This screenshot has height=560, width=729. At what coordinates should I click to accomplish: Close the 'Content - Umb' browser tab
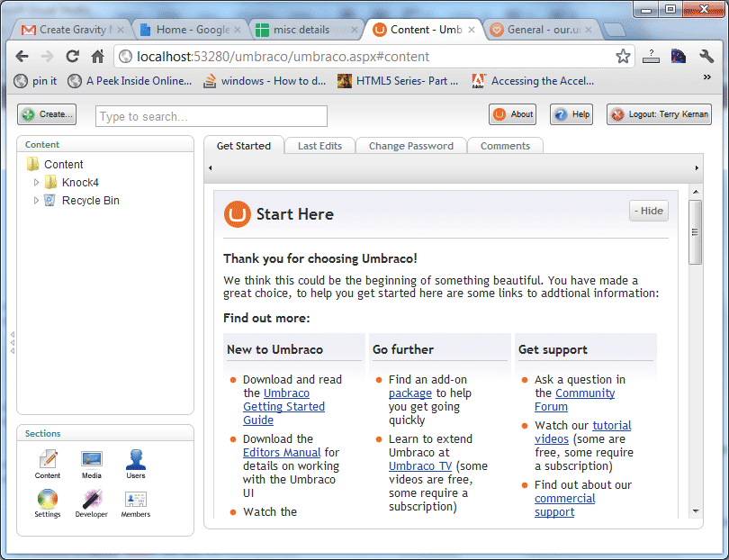[472, 30]
